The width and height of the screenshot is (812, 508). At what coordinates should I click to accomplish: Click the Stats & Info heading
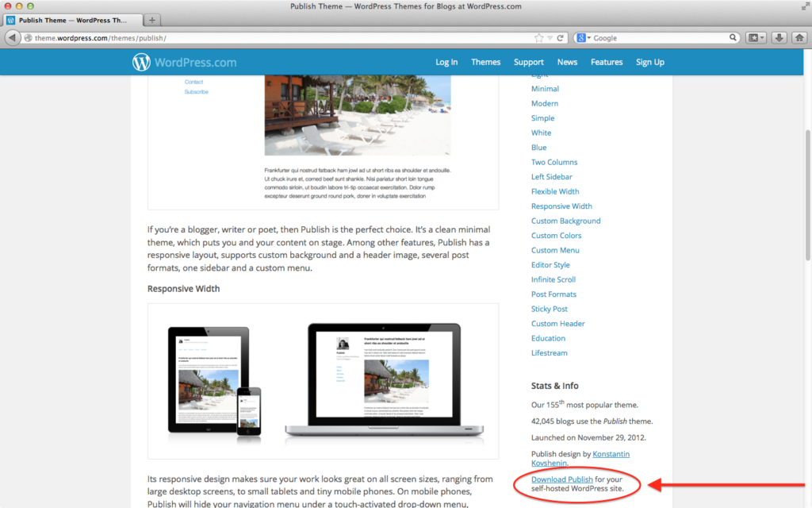click(x=554, y=386)
